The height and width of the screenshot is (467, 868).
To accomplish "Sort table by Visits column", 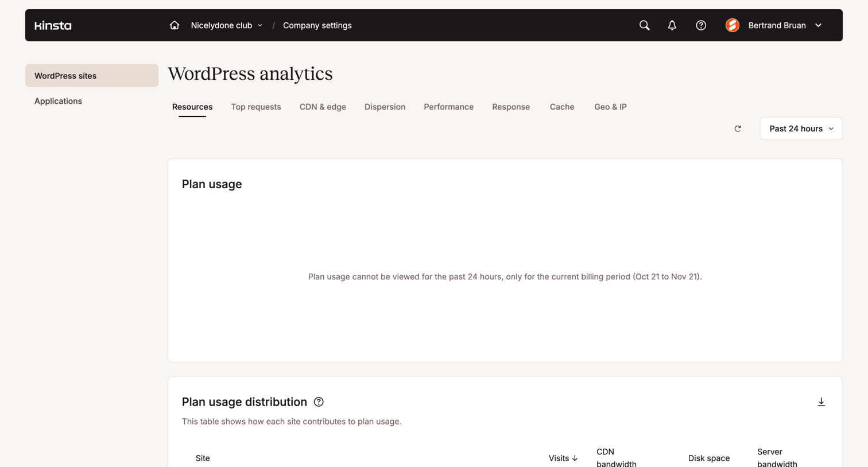I will tap(563, 458).
